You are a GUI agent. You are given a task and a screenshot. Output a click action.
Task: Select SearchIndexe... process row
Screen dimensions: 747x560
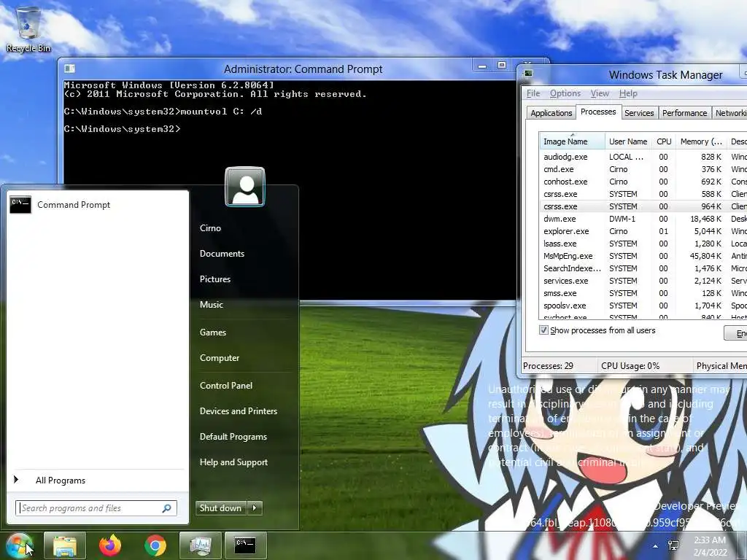643,268
